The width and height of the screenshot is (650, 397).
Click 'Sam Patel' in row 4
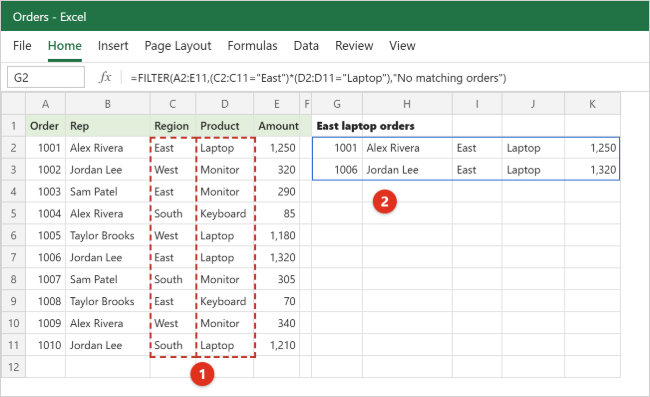pos(108,192)
